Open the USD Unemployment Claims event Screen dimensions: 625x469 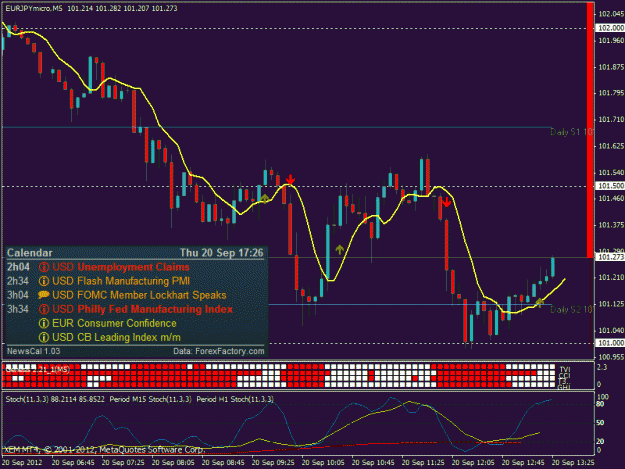(121, 267)
